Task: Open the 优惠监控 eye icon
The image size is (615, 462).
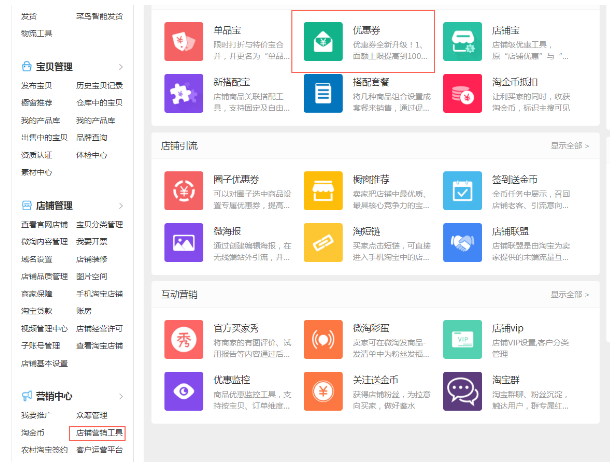Action: click(x=184, y=391)
